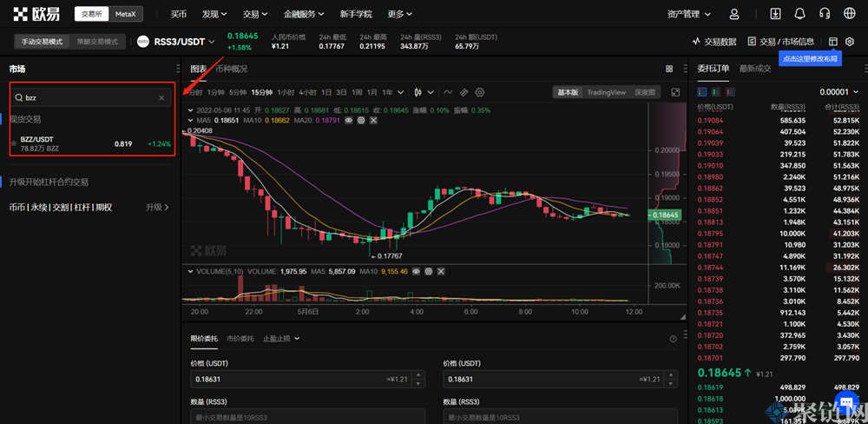Switch to MetaX mode

(126, 15)
